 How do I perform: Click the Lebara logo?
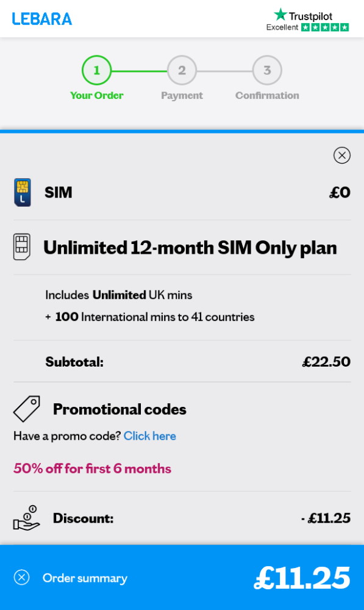(x=41, y=19)
